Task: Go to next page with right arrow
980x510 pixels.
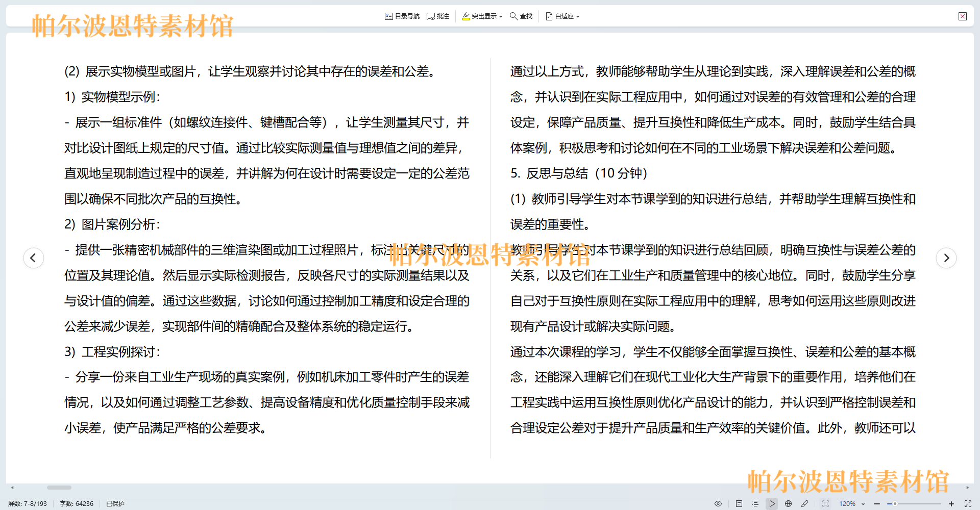Action: pyautogui.click(x=946, y=258)
